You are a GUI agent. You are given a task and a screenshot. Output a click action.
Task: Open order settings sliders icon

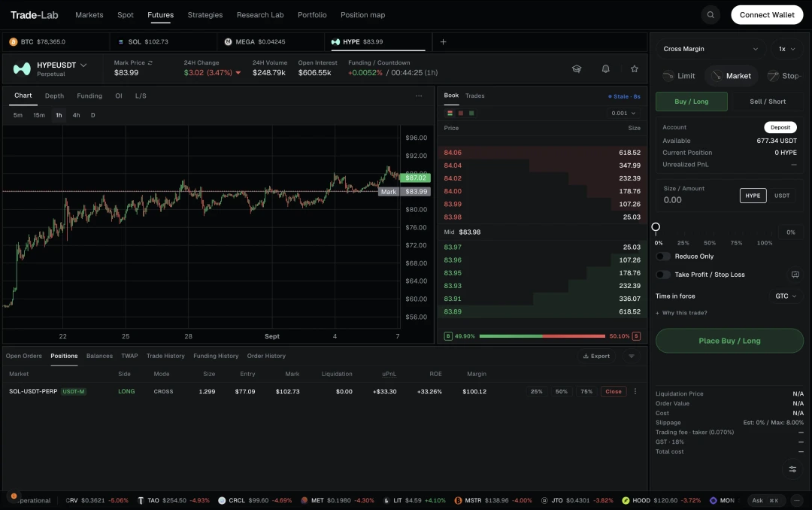(792, 469)
